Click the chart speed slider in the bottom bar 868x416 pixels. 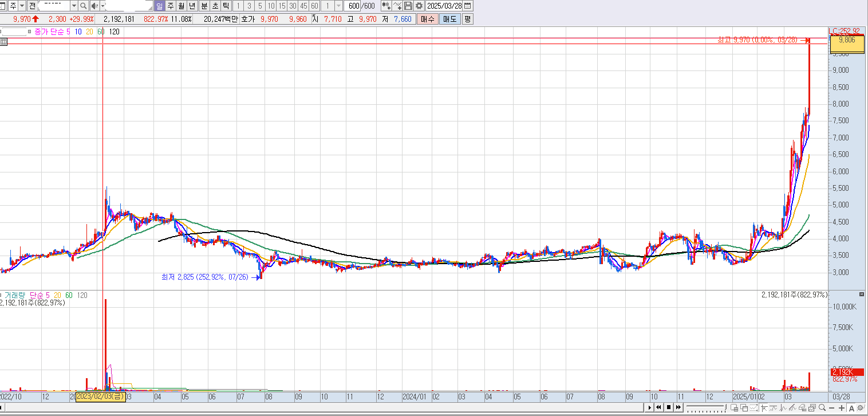pyautogui.click(x=707, y=407)
